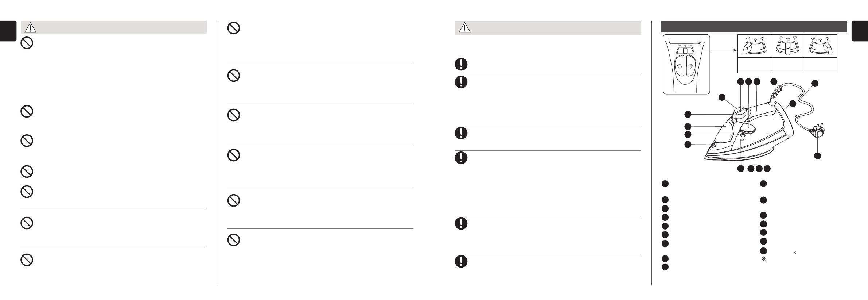868x300 pixels.
Task: Select the steam selector middle-position diagram
Action: pos(787,47)
